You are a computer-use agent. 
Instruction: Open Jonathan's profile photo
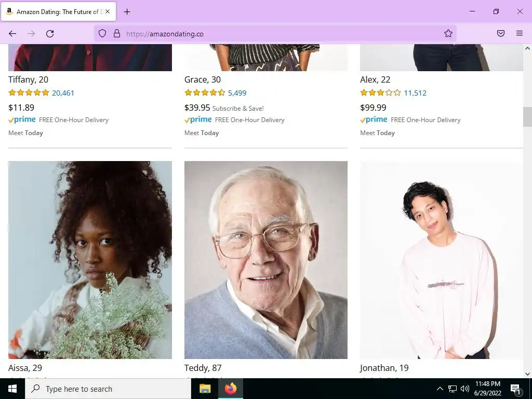tap(442, 260)
